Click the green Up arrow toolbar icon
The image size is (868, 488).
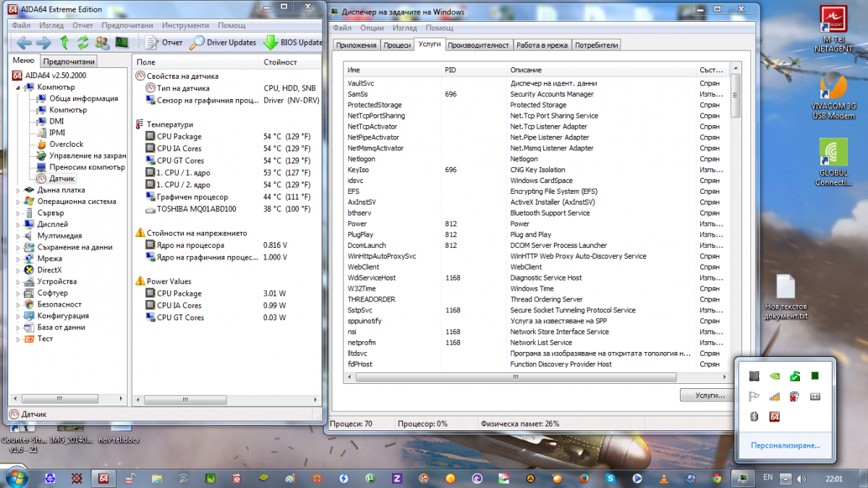pyautogui.click(x=64, y=42)
